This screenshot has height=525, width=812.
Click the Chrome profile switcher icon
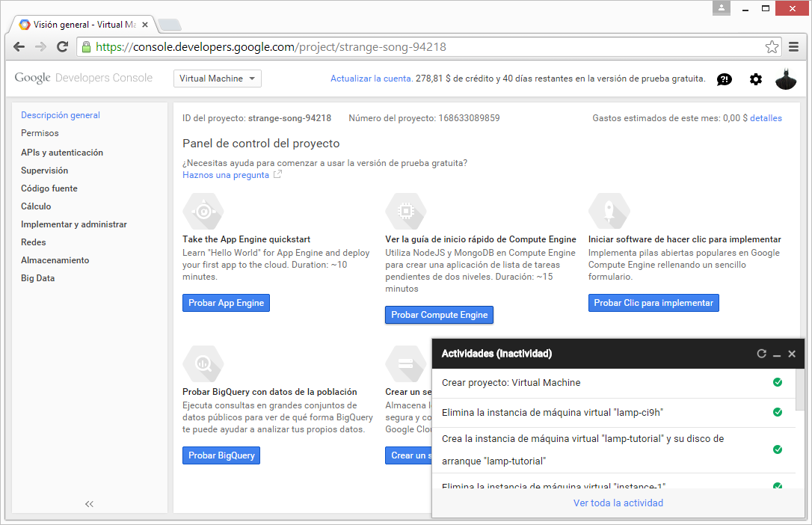coord(722,8)
